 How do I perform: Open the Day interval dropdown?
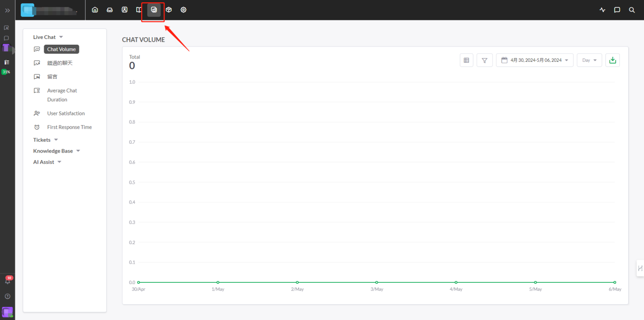pyautogui.click(x=589, y=60)
